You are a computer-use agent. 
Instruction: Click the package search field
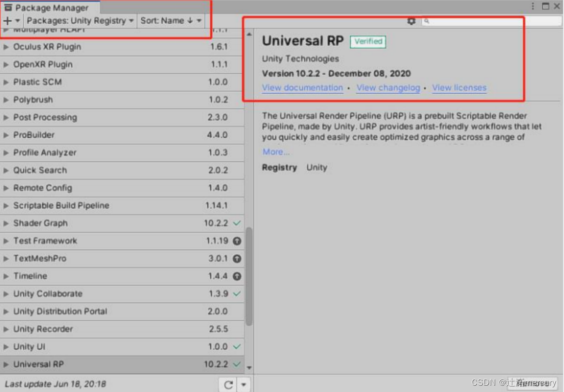(x=491, y=21)
